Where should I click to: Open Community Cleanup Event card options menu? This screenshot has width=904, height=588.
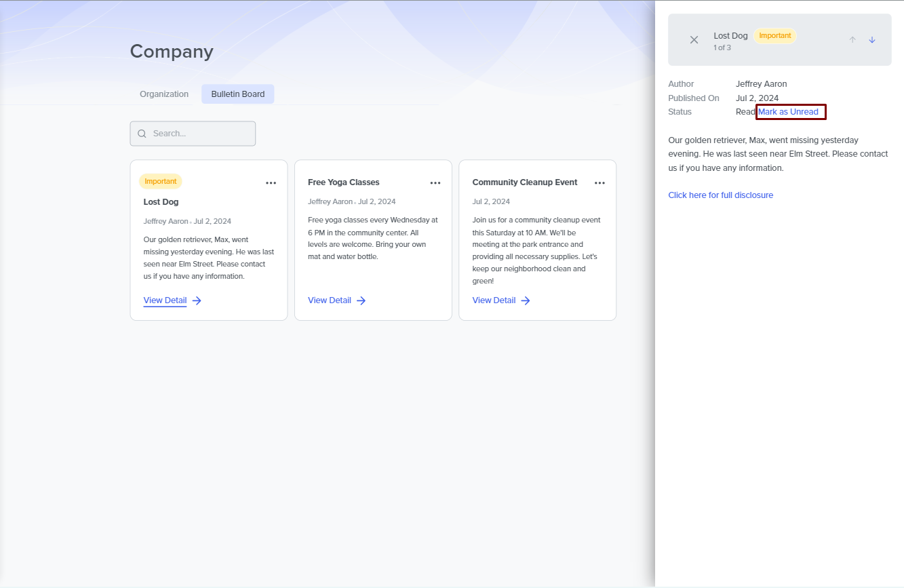(600, 183)
